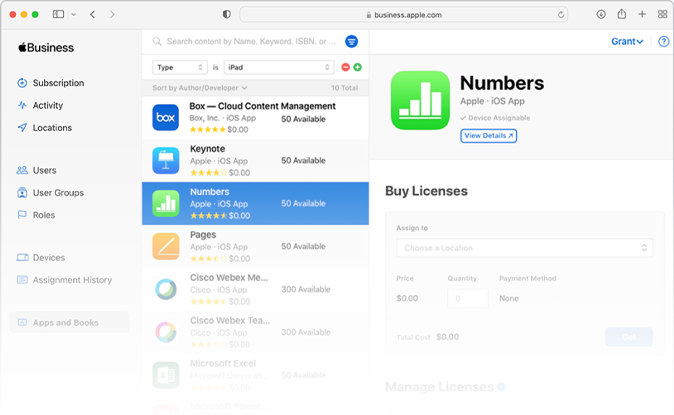Select the Keynote app row
Image resolution: width=674 pixels, height=415 pixels.
click(255, 160)
